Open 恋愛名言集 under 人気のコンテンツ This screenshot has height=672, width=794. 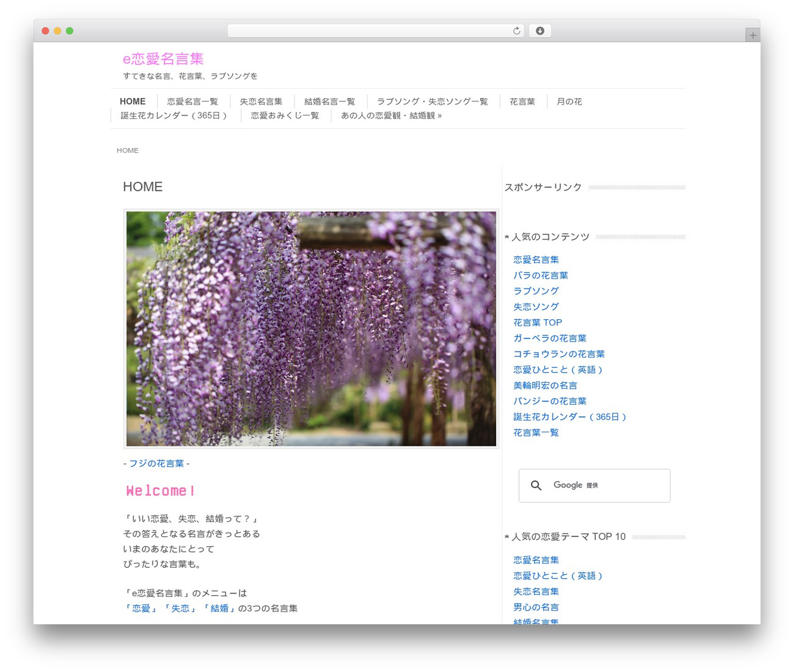pyautogui.click(x=536, y=260)
